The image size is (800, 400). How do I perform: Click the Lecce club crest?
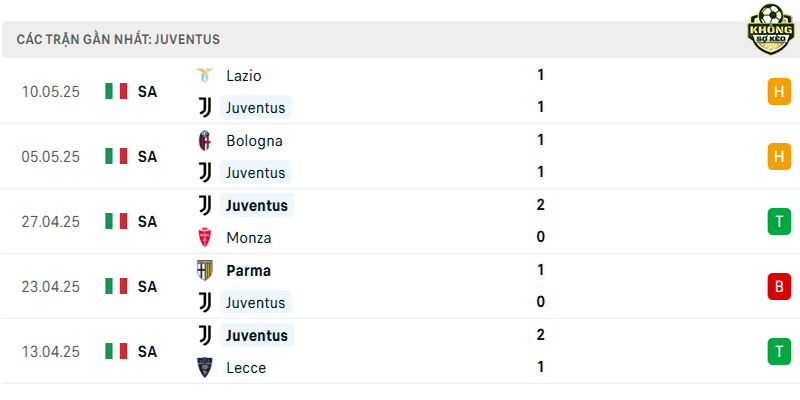click(205, 368)
